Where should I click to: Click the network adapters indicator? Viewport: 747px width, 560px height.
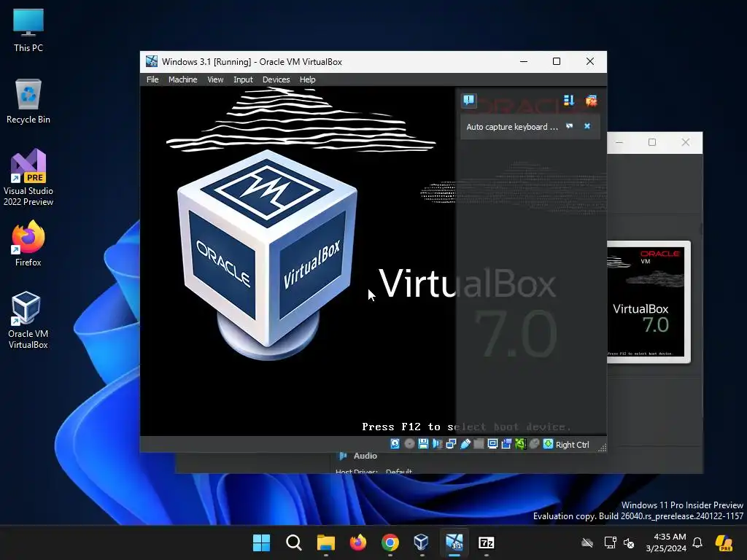[x=451, y=444]
